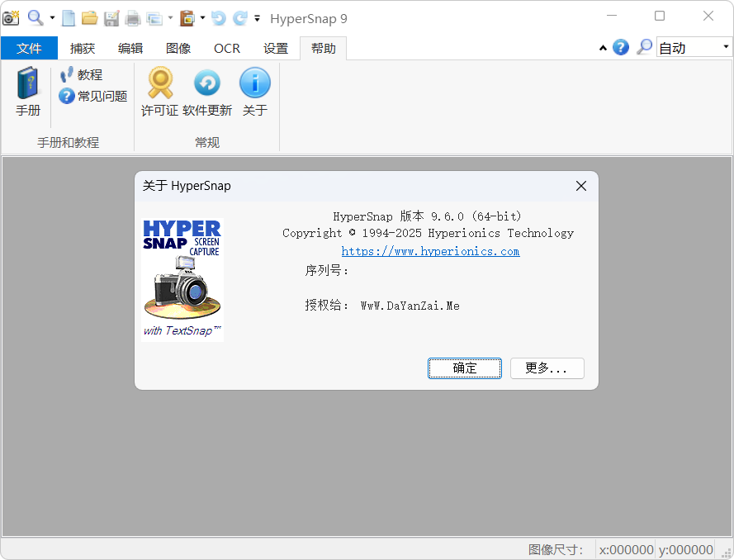Click the Copyright 1994-2025 Hyperionics line
734x560 pixels.
pos(428,233)
